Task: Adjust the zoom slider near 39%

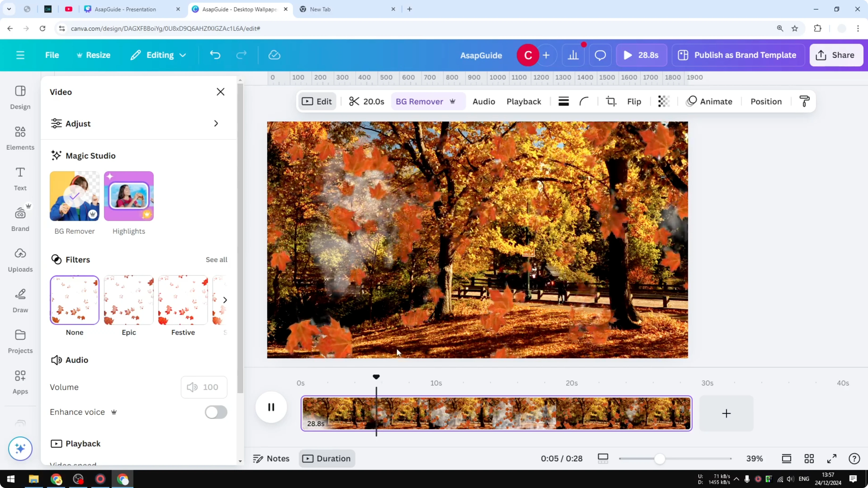Action: pyautogui.click(x=660, y=459)
